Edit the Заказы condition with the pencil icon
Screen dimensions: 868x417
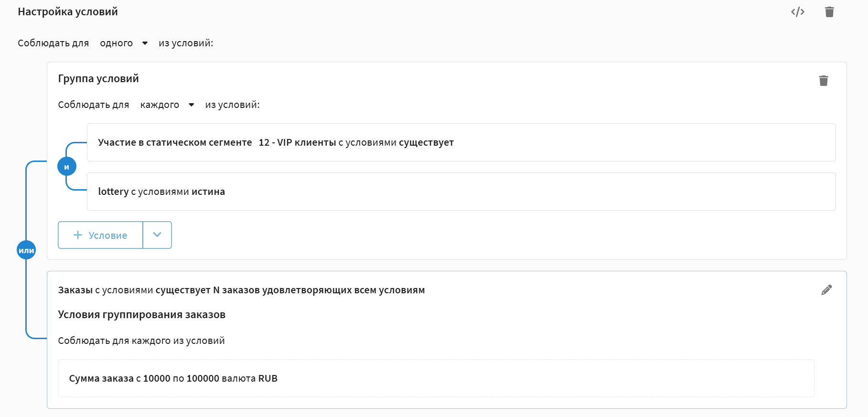[x=826, y=290]
